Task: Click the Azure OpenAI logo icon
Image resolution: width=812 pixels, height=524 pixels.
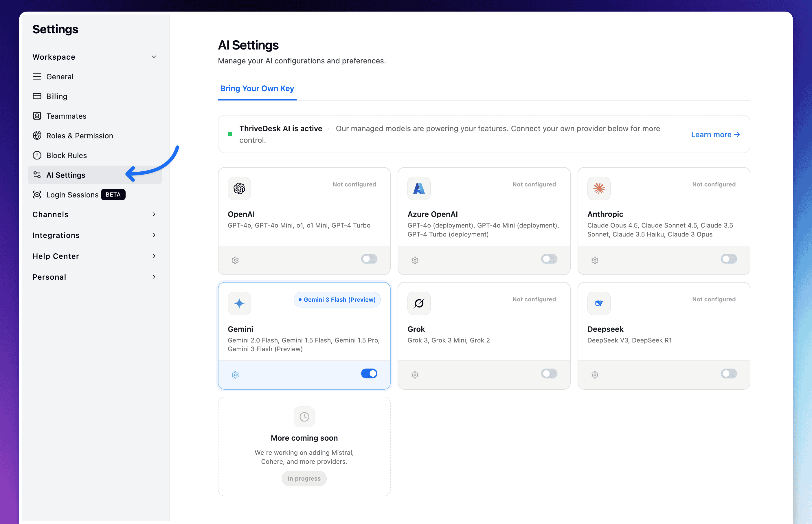Action: (419, 188)
